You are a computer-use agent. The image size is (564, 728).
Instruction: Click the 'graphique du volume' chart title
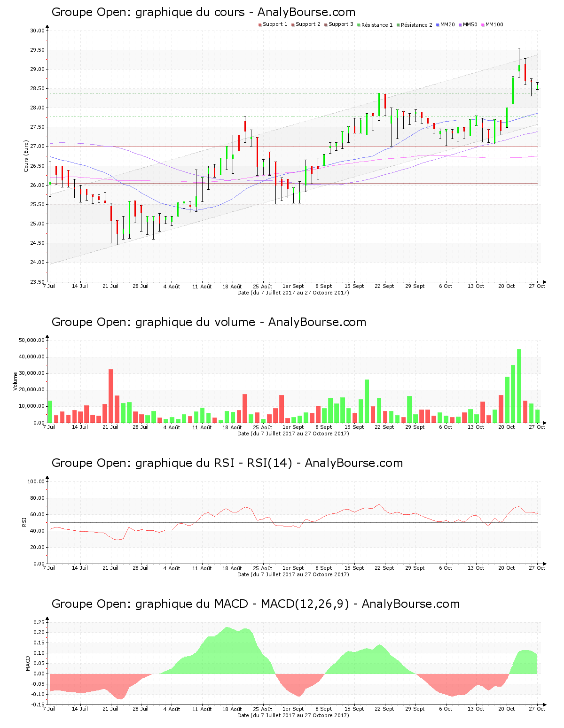click(209, 322)
